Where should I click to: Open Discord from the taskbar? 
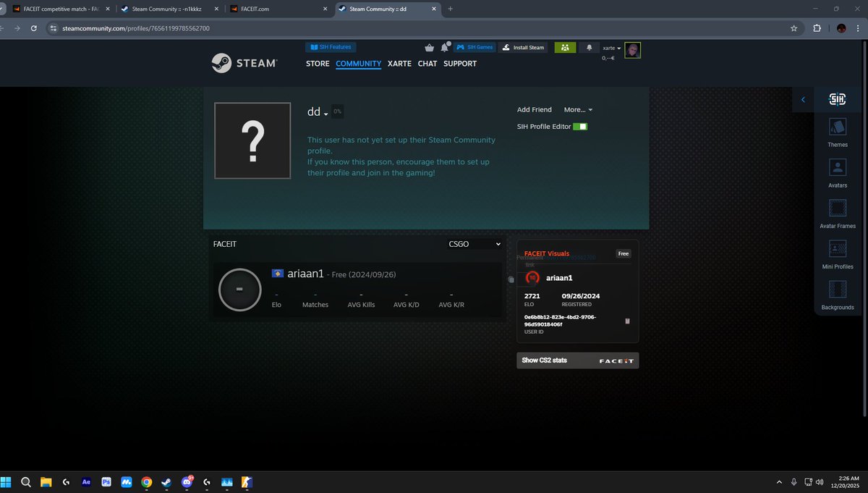[187, 481]
